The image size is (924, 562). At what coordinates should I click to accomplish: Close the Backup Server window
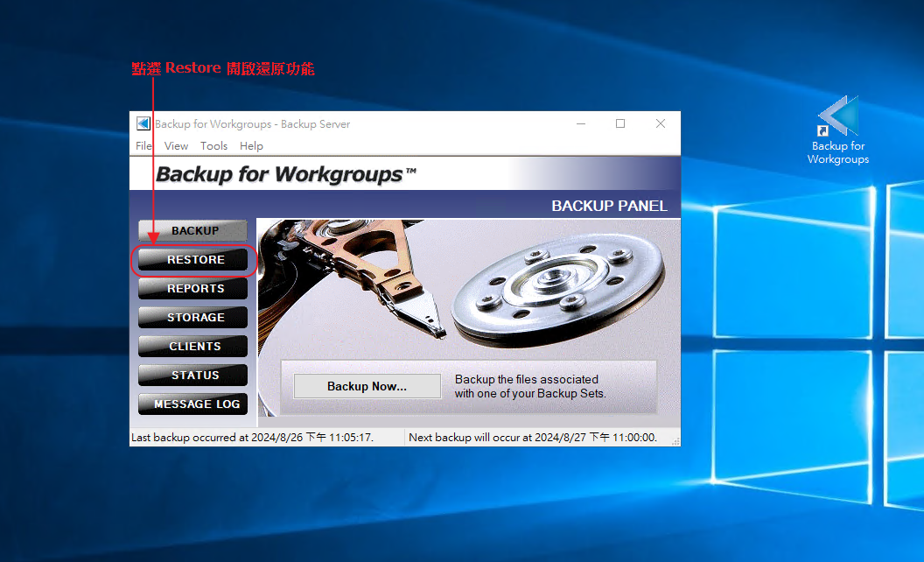coord(661,123)
